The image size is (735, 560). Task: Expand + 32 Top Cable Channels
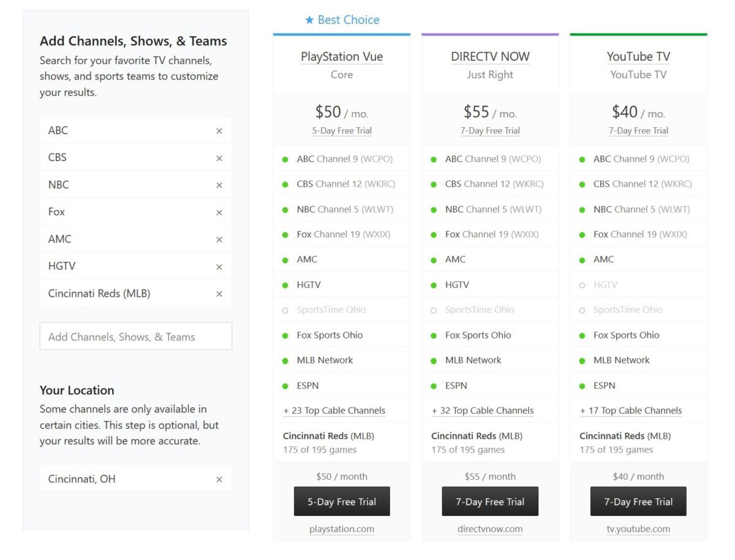coord(483,411)
